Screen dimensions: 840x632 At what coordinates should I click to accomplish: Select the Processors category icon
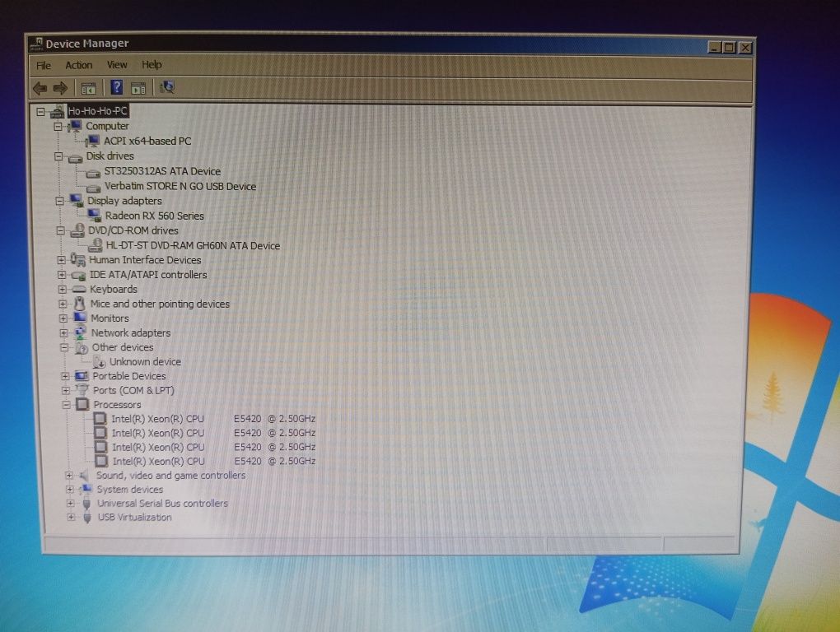pos(82,405)
